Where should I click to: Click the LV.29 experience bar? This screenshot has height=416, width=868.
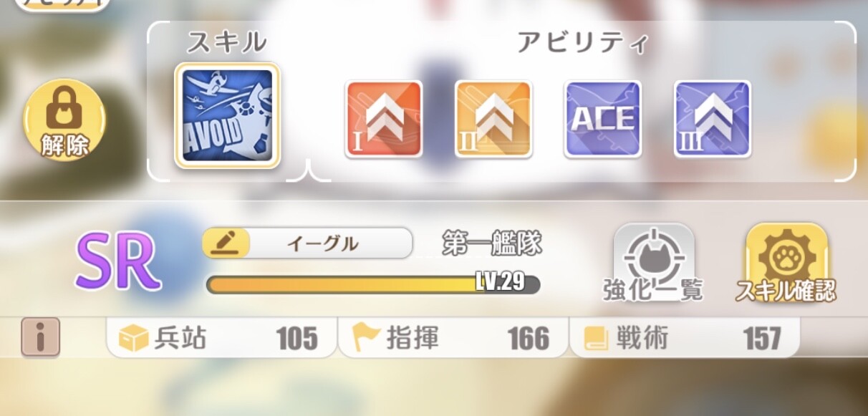coord(373,284)
